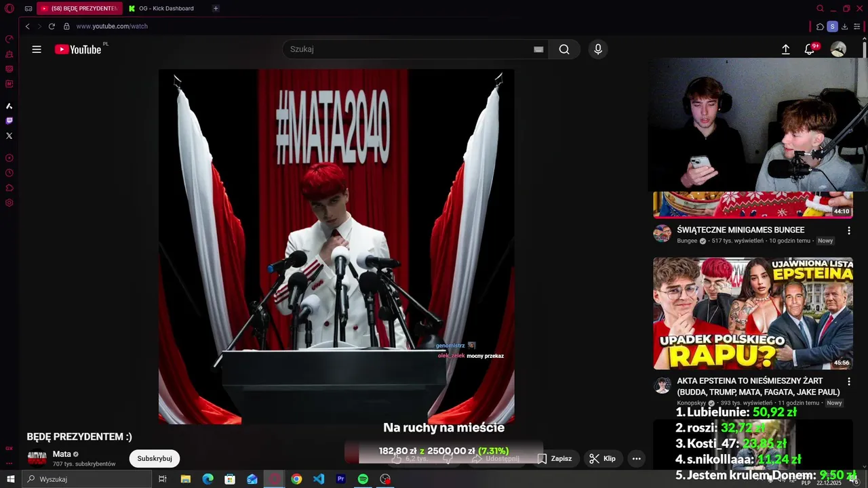The height and width of the screenshot is (488, 868).
Task: Click the page scrollbar up arrow
Action: tap(865, 39)
